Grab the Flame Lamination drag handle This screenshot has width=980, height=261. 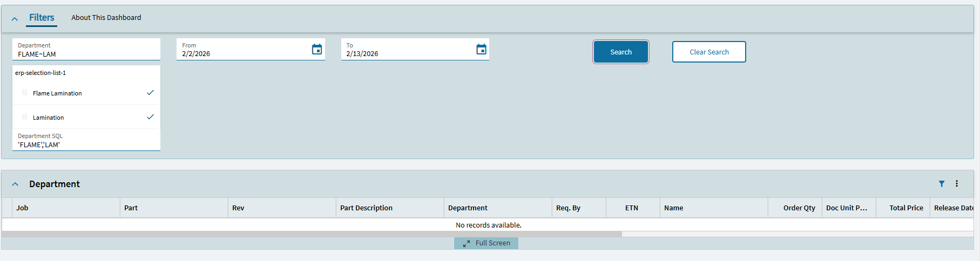click(25, 93)
